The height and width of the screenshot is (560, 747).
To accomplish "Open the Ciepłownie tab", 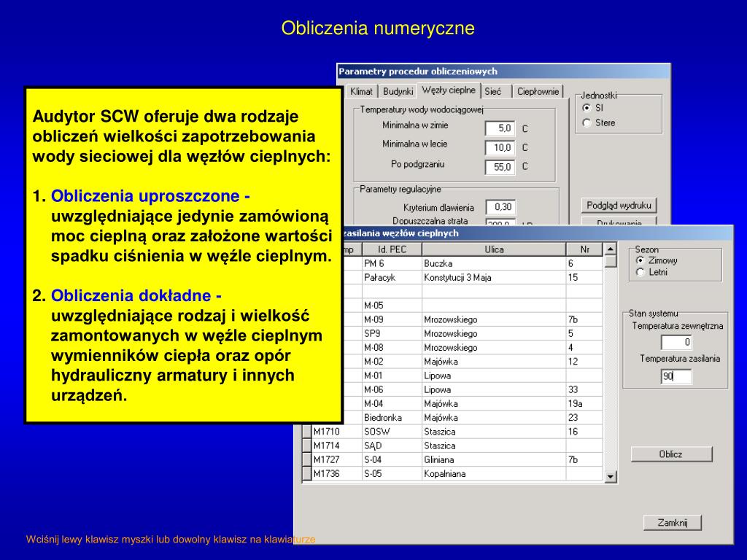I will [x=538, y=91].
